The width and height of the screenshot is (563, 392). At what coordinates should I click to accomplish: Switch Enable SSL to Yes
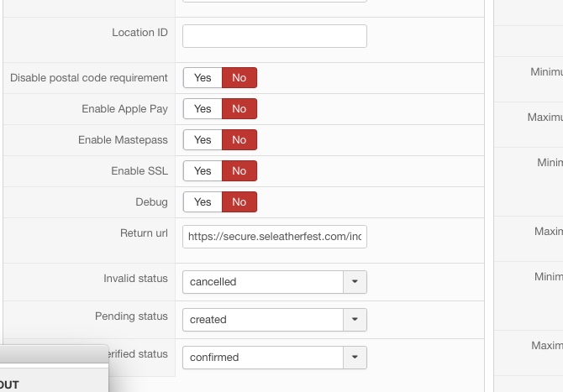point(203,171)
